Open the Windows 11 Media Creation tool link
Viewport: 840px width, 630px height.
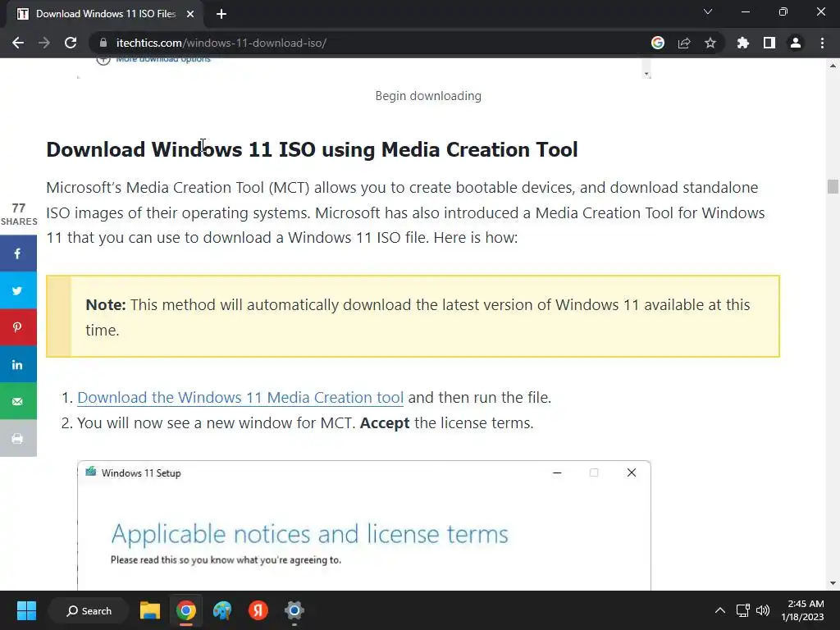[240, 398]
